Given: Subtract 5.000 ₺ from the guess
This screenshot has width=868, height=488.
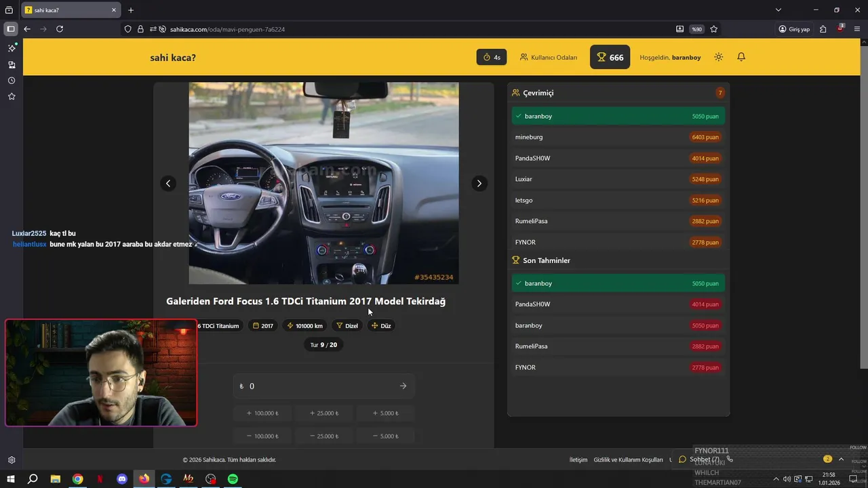Looking at the screenshot, I should point(385,436).
